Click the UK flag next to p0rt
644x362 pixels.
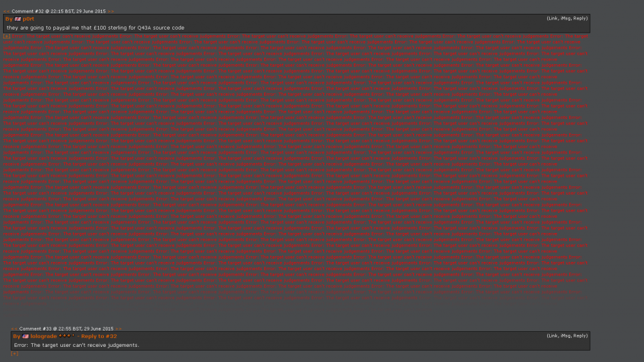[x=18, y=19]
